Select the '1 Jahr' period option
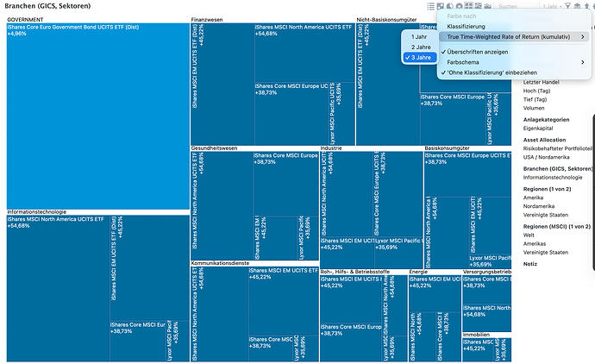595x364 pixels. [x=419, y=37]
